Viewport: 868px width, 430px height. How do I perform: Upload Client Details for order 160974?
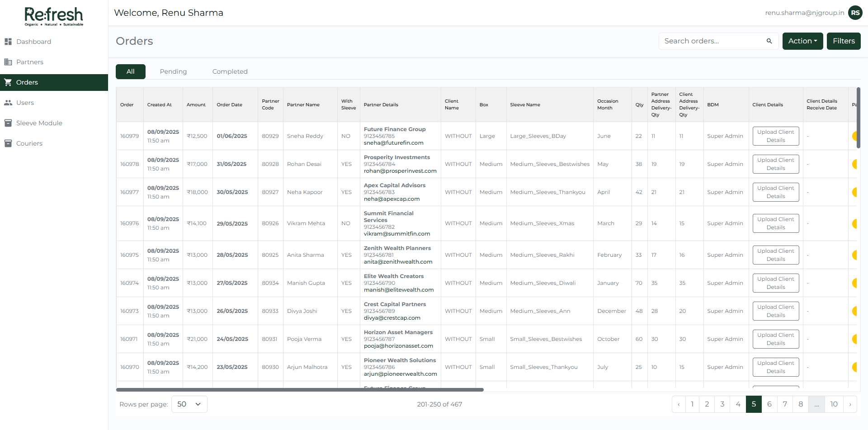click(x=776, y=283)
